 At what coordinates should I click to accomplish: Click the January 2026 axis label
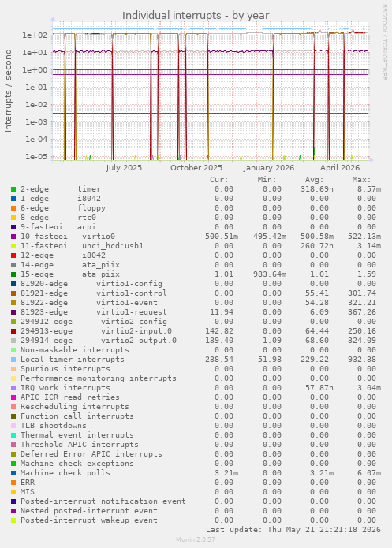[268, 168]
